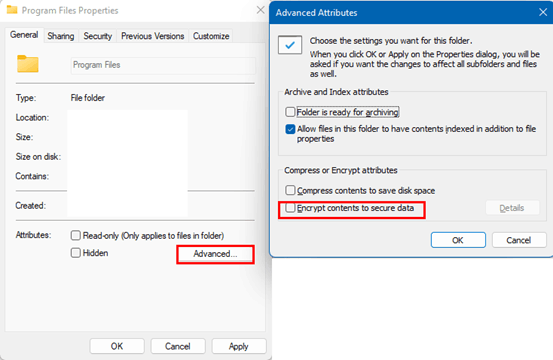Switch to the Sharing tab
The width and height of the screenshot is (553, 360).
click(x=61, y=36)
